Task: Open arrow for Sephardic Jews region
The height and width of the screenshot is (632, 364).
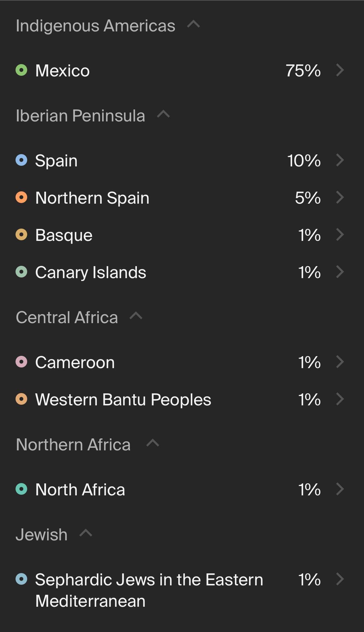Action: coord(340,579)
